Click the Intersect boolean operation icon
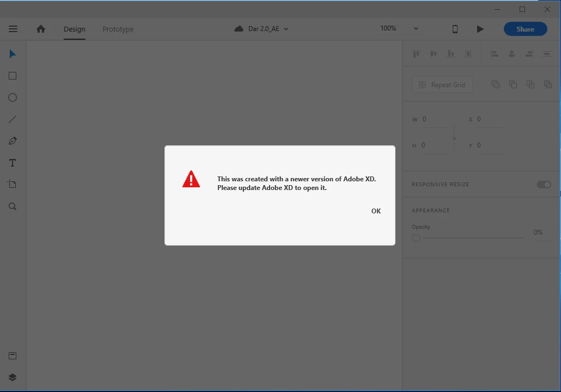 [x=530, y=84]
